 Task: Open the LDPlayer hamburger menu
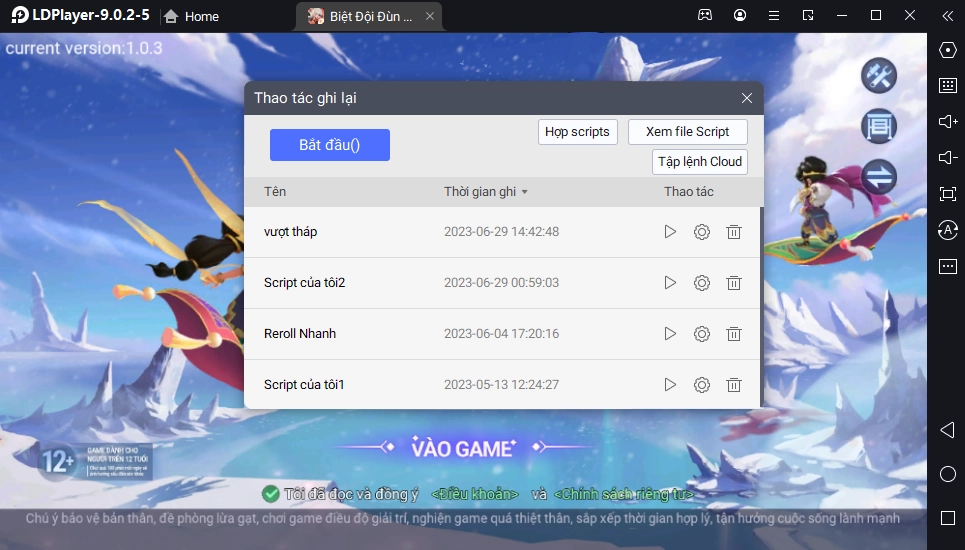(774, 16)
